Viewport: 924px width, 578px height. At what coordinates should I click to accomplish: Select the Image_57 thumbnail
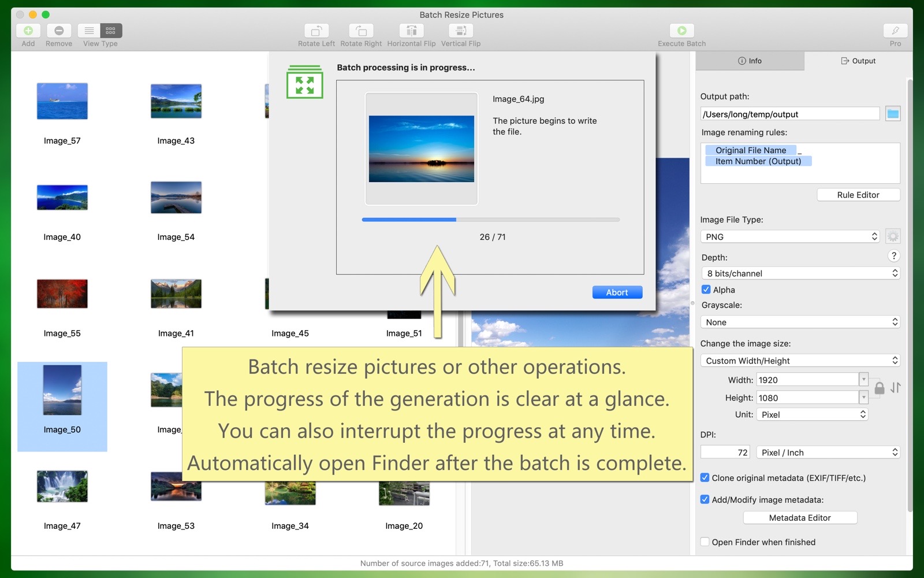point(62,102)
